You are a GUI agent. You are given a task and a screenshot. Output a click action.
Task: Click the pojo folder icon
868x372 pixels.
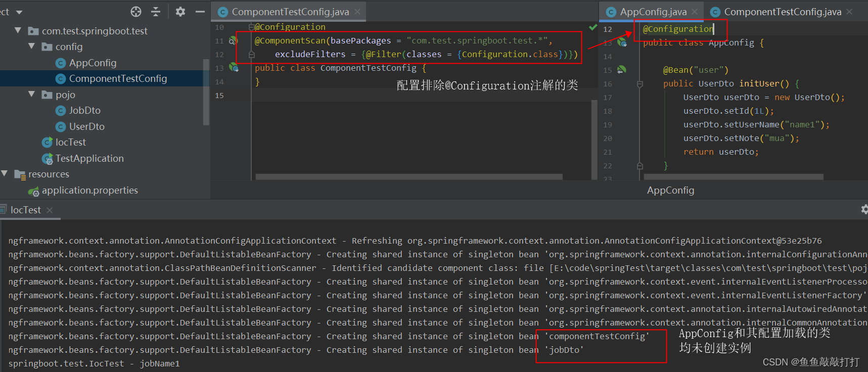(47, 95)
